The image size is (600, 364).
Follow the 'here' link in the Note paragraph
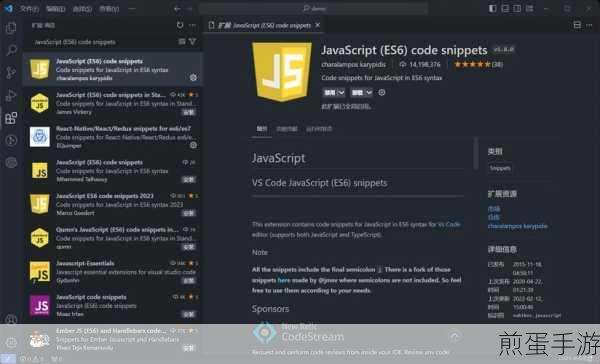click(284, 280)
